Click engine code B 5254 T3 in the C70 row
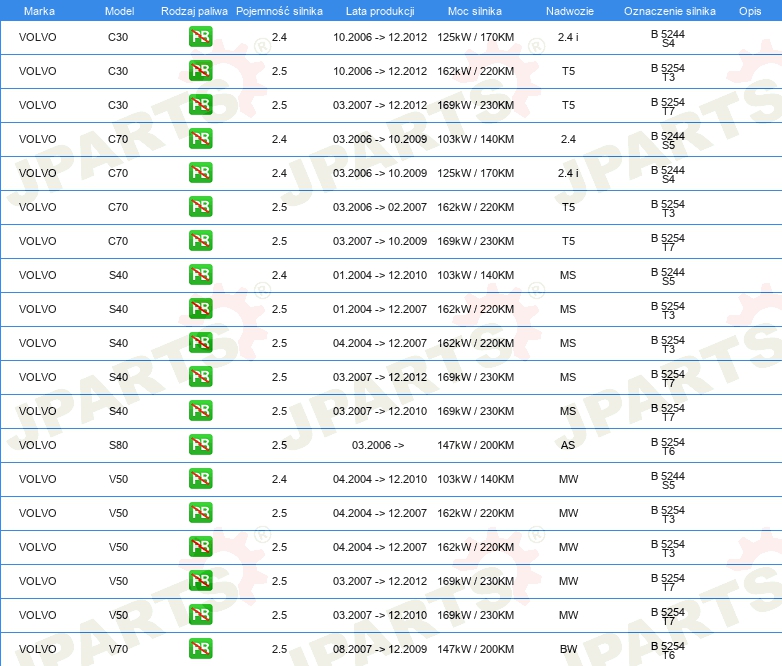The height and width of the screenshot is (666, 782). pos(668,209)
